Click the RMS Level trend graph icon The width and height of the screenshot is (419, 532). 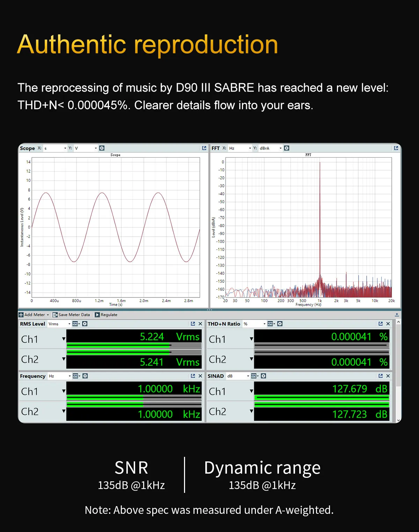pos(76,324)
